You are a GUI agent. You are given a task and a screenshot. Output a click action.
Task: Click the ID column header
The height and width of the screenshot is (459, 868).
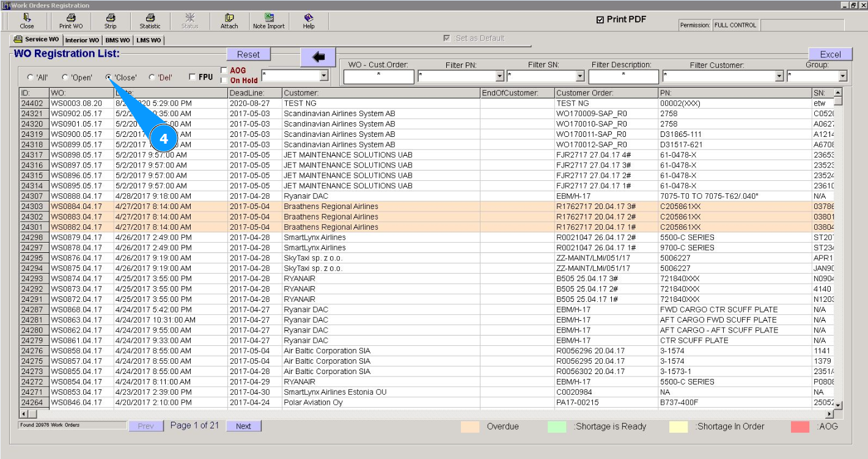coord(34,93)
